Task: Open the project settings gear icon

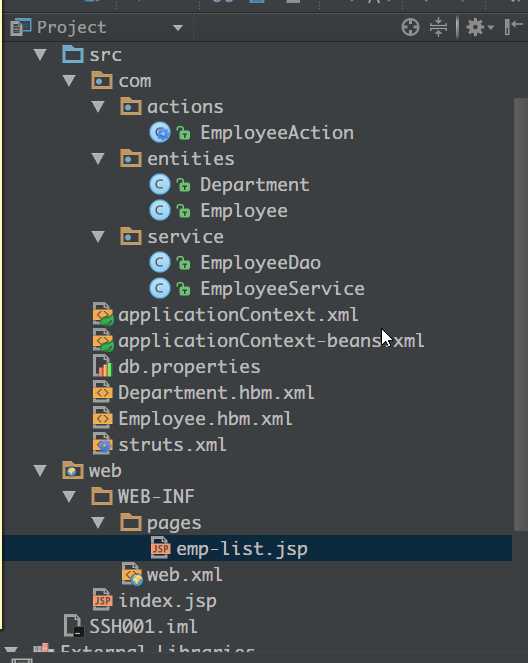Action: [479, 27]
